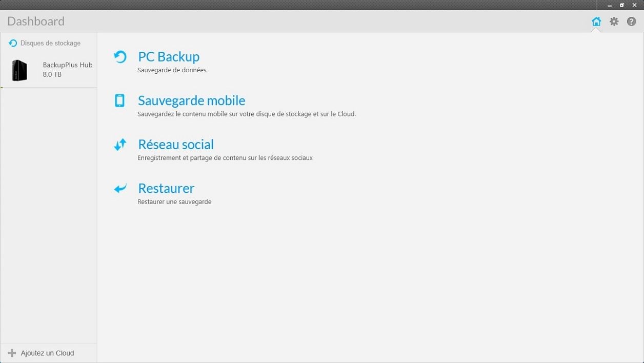644x363 pixels.
Task: Click the Dashboard title
Action: [36, 21]
